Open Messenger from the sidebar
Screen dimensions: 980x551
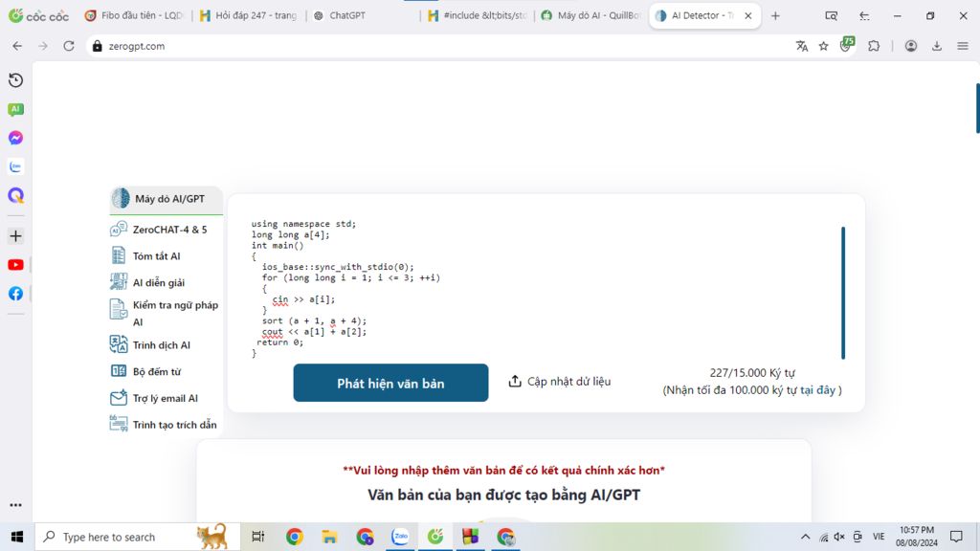click(x=15, y=138)
